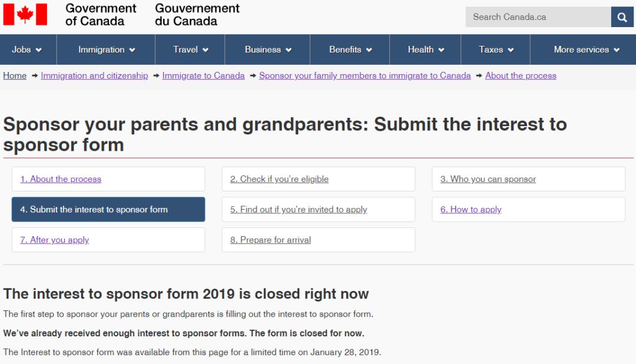Go to step 2 Check if you're eligible
The image size is (636, 364).
279,179
